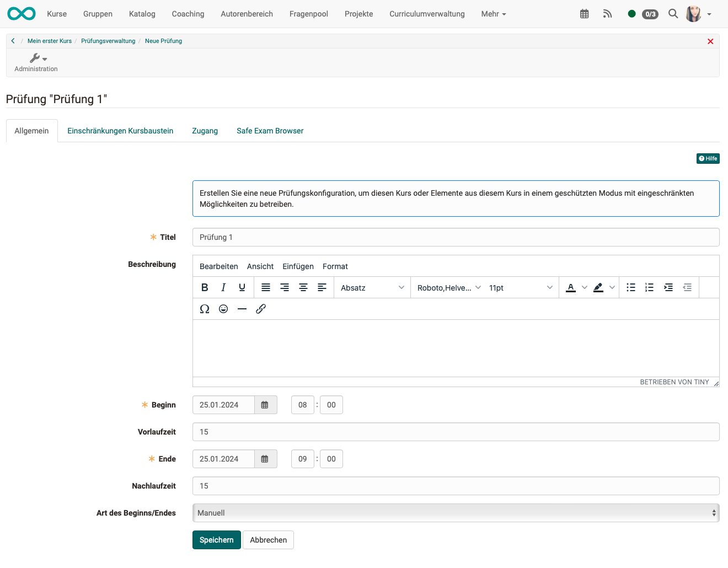
Task: Open the Fragenpool menu item
Action: coord(308,13)
